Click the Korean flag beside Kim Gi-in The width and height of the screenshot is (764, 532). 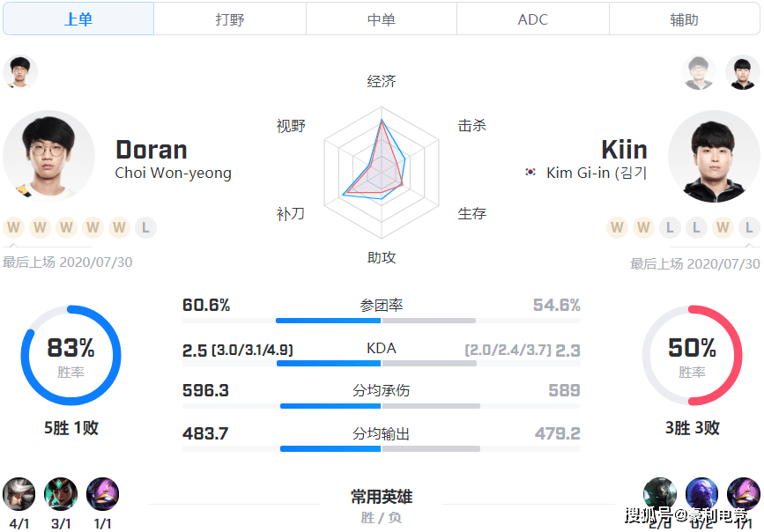pyautogui.click(x=530, y=173)
